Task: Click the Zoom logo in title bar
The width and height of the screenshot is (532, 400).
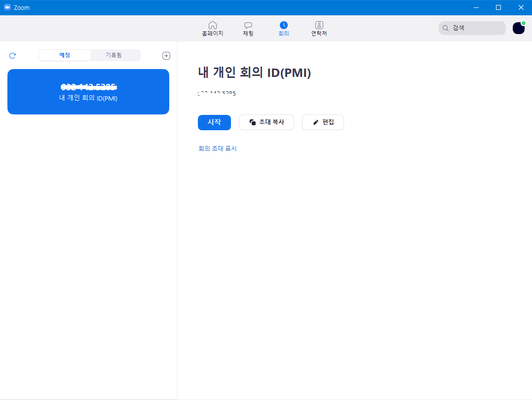Action: click(7, 7)
